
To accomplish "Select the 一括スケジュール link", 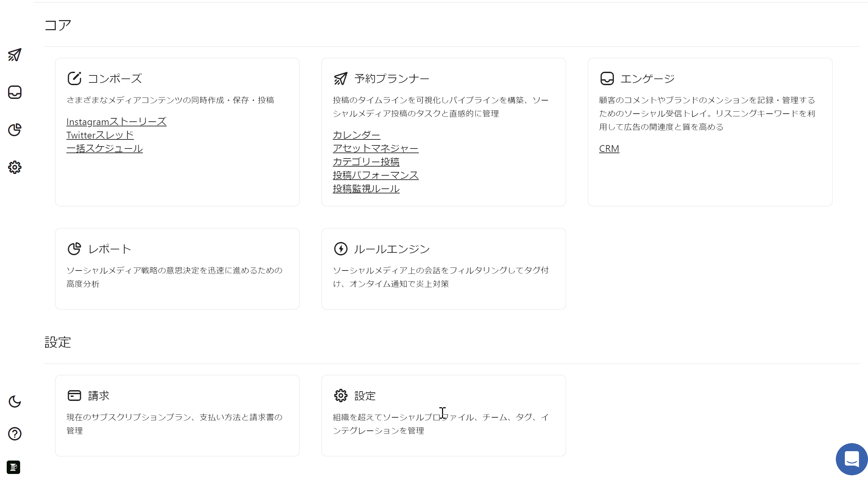I will [104, 148].
